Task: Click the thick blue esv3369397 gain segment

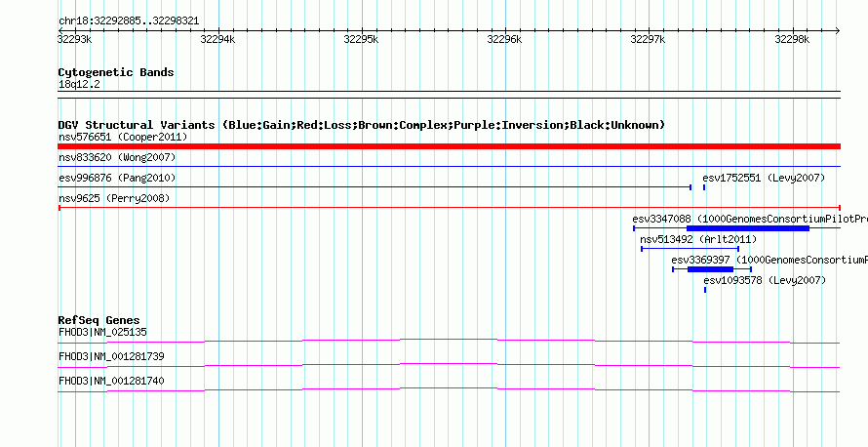Action: pyautogui.click(x=710, y=269)
